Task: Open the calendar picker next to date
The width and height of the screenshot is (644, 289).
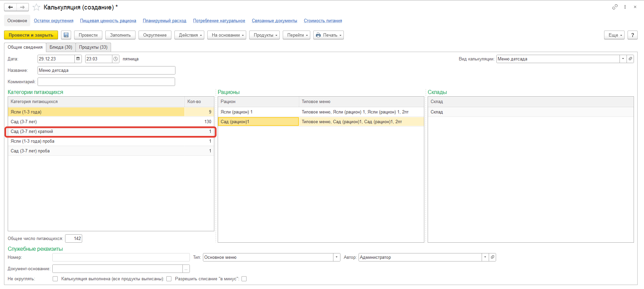Action: 78,59
